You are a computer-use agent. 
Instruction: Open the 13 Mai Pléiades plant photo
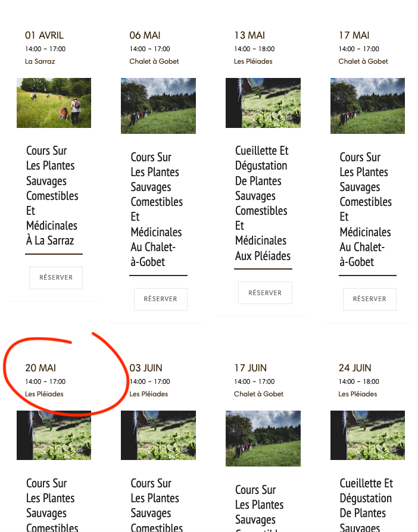pos(263,103)
